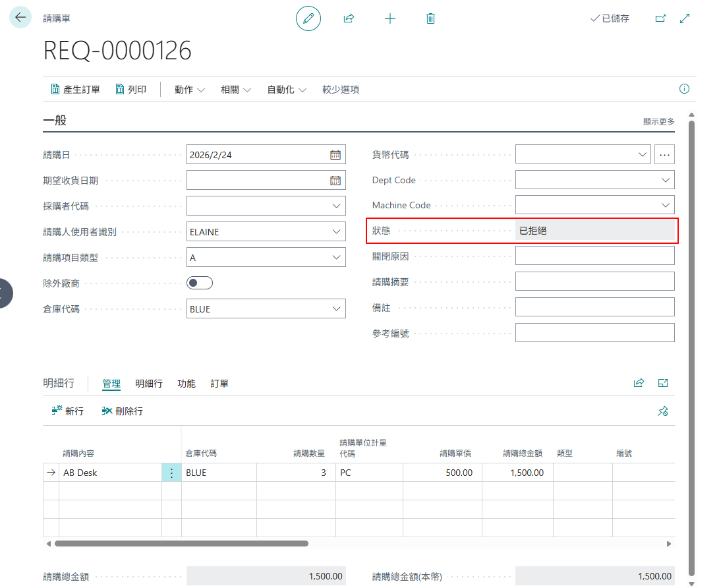Image resolution: width=719 pixels, height=588 pixels.
Task: Click 列印 print action
Action: point(131,90)
